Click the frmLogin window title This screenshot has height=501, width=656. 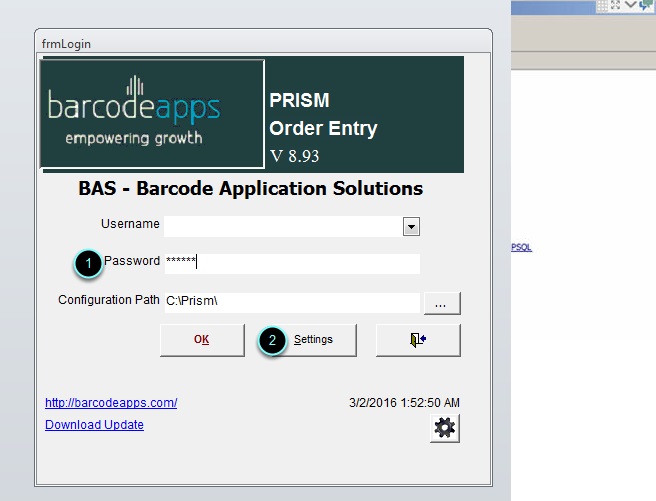(66, 44)
